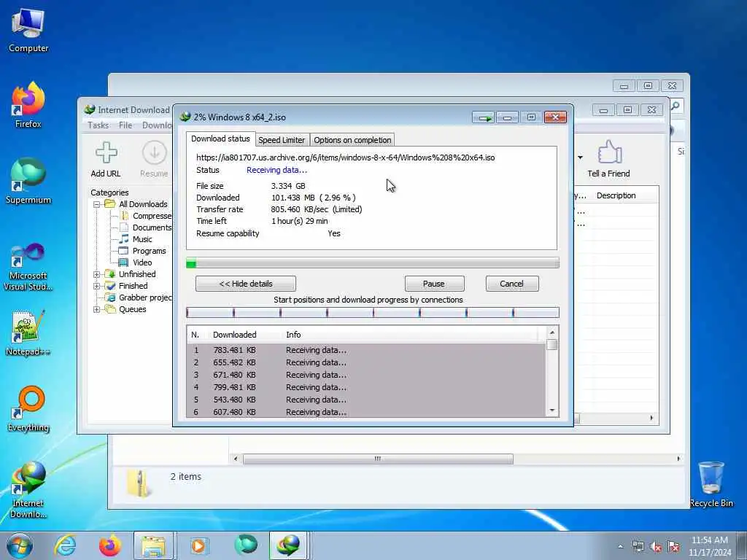Launch Firefox from the desktop shortcut
This screenshot has height=560, width=747.
click(x=28, y=105)
